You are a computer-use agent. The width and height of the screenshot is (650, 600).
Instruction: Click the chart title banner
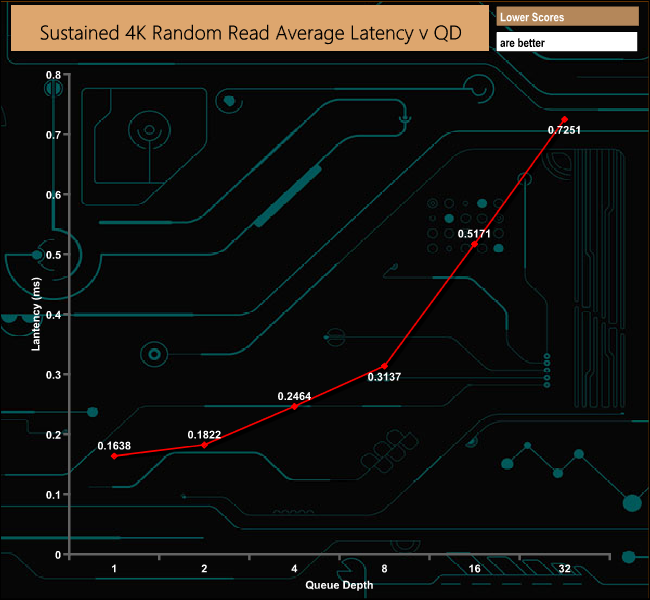coord(250,28)
